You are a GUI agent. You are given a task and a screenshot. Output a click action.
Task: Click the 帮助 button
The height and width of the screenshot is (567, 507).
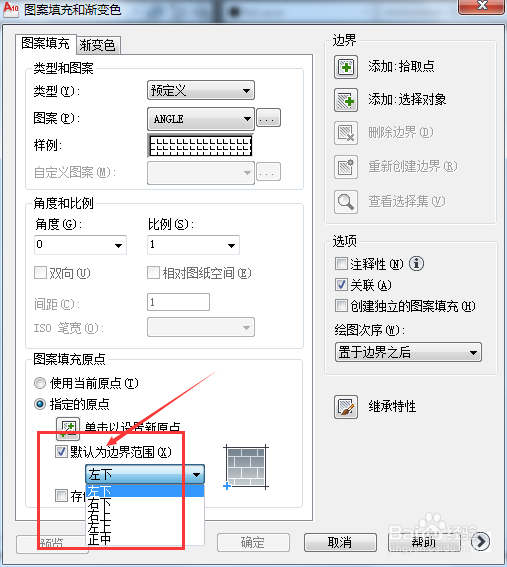424,542
